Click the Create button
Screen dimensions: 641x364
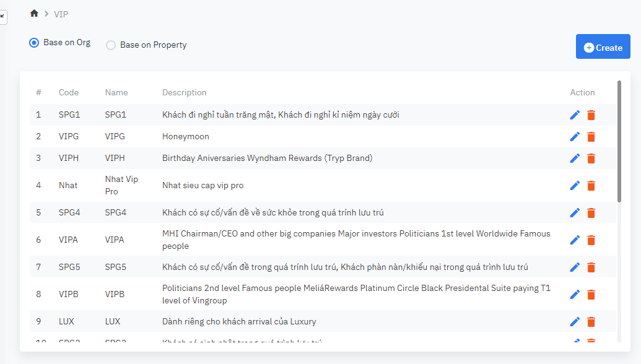pos(603,47)
